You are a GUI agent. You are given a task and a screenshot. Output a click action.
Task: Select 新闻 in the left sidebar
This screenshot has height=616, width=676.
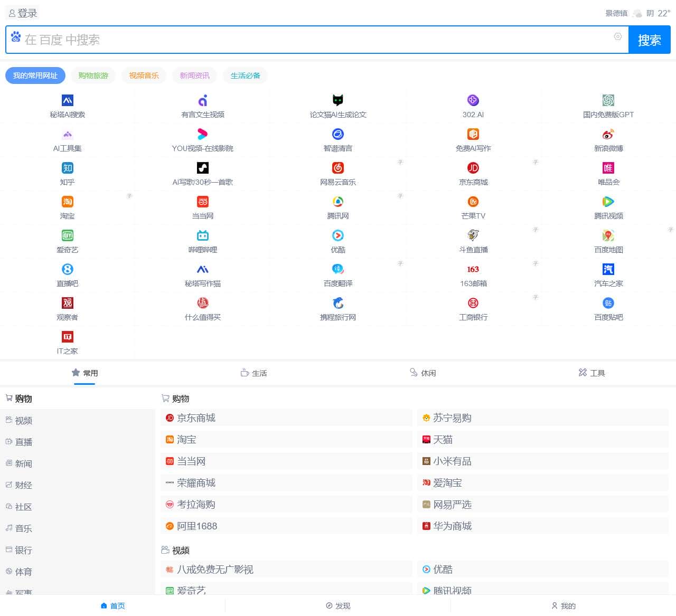(78, 464)
